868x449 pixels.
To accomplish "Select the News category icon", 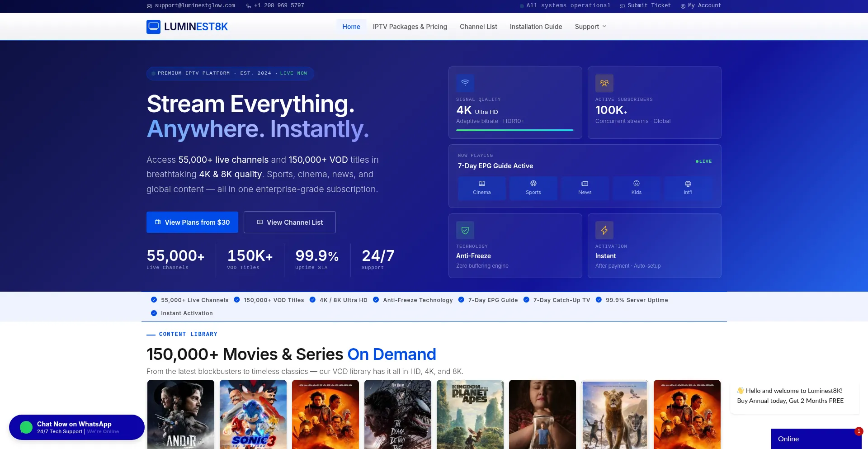I will 585,184.
